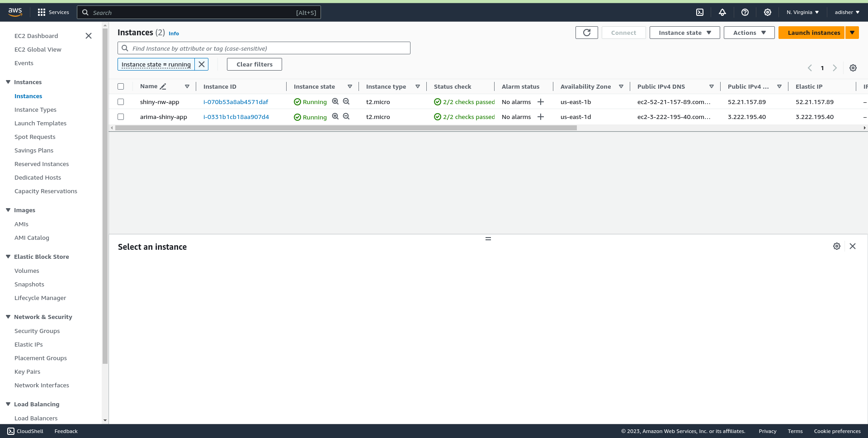The image size is (868, 438).
Task: Open details panel preferences gear
Action: click(x=837, y=246)
